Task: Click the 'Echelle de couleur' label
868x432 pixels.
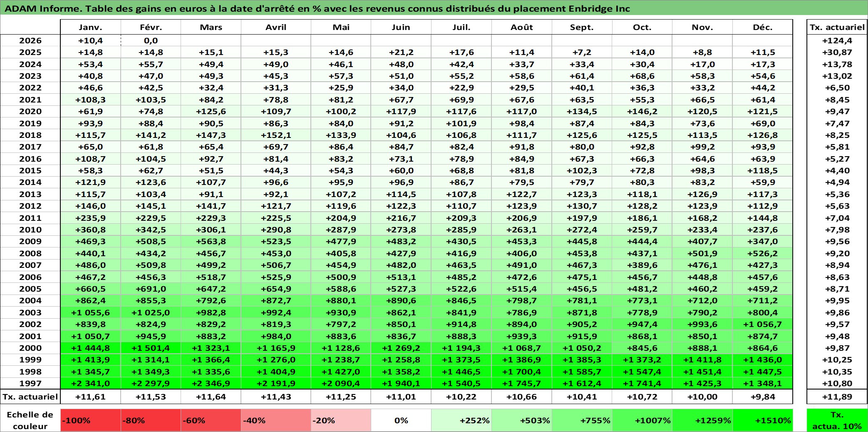Action: click(x=30, y=420)
